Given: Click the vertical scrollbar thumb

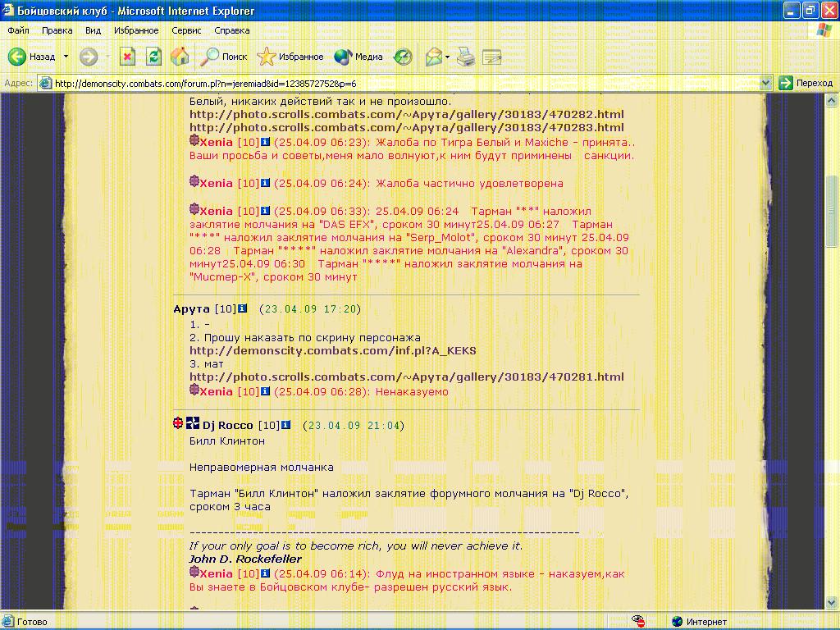Looking at the screenshot, I should coord(831,211).
